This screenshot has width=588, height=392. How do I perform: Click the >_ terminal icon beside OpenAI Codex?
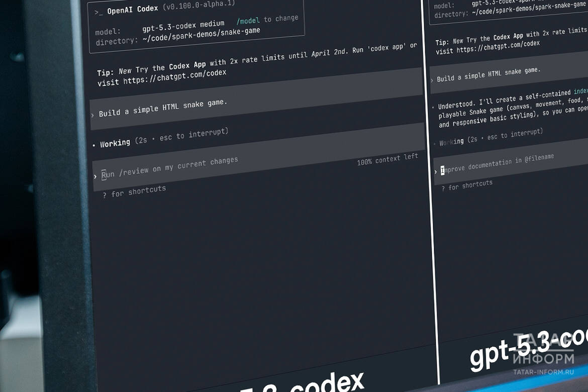tap(98, 12)
